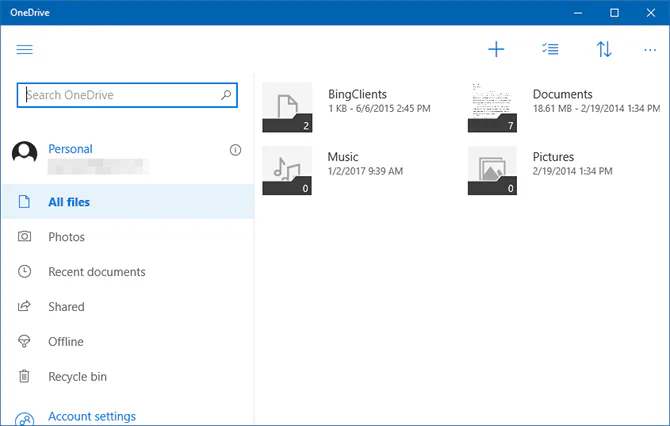Select the BingClients folder name
The height and width of the screenshot is (426, 670).
[x=357, y=94]
